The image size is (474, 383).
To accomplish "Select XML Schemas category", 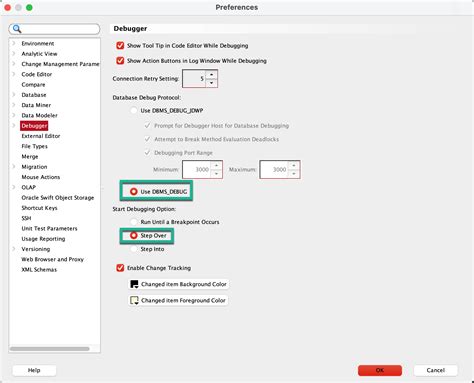I will [x=39, y=270].
